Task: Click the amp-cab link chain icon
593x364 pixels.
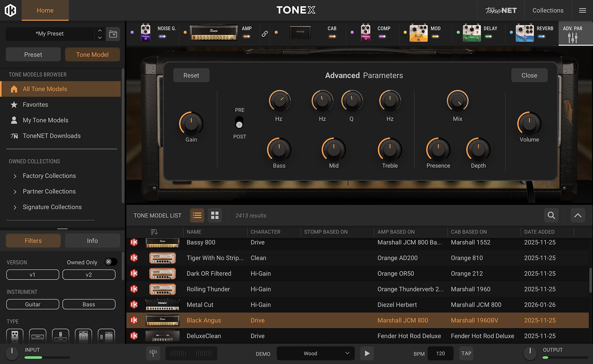Action: (x=265, y=34)
